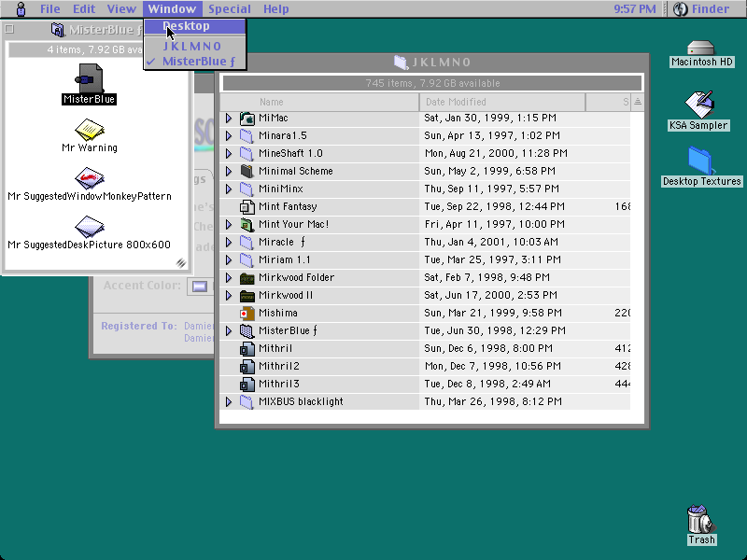Open the MisterBlue theme file icon
This screenshot has height=560, width=747.
tap(89, 78)
